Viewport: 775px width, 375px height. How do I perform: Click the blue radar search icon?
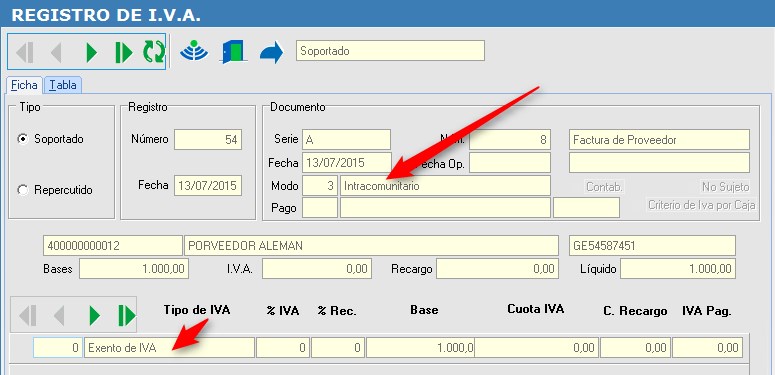tap(194, 51)
